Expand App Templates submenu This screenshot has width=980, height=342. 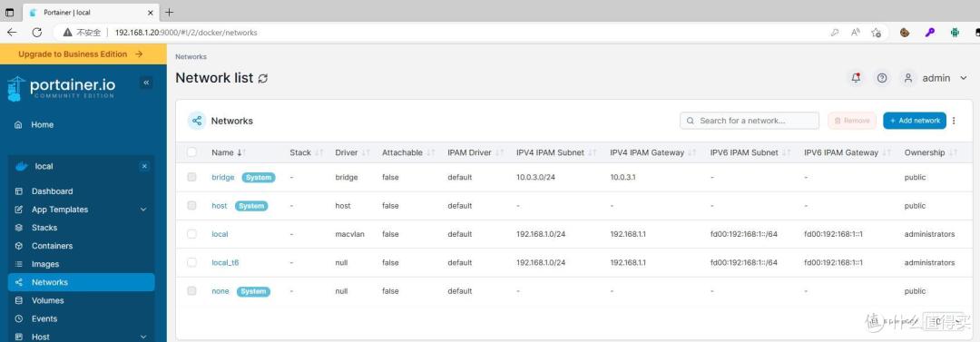pos(143,210)
